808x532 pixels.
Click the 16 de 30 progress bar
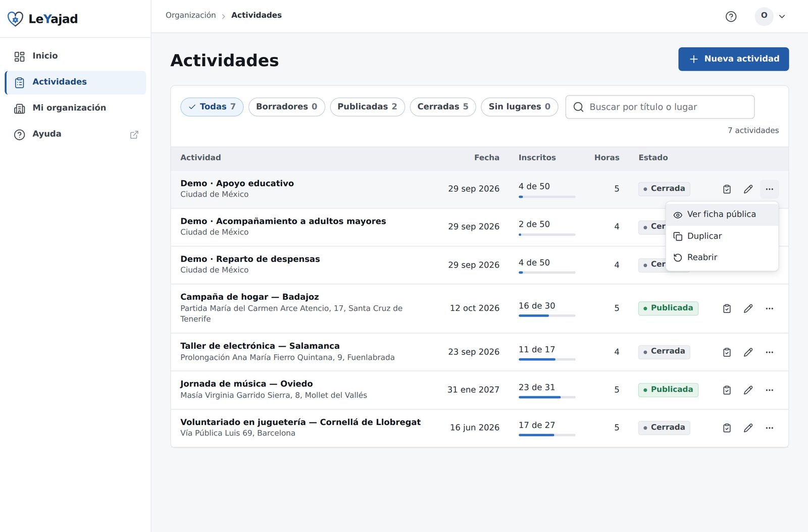[x=547, y=315]
